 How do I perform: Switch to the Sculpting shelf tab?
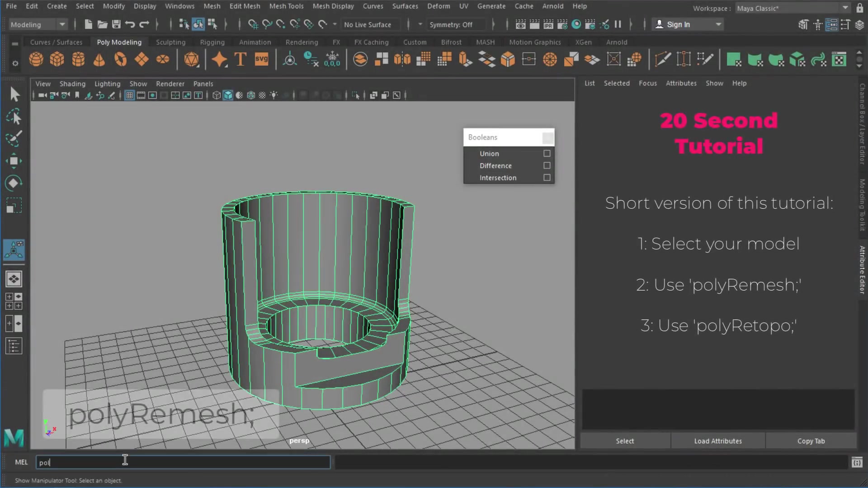(170, 42)
